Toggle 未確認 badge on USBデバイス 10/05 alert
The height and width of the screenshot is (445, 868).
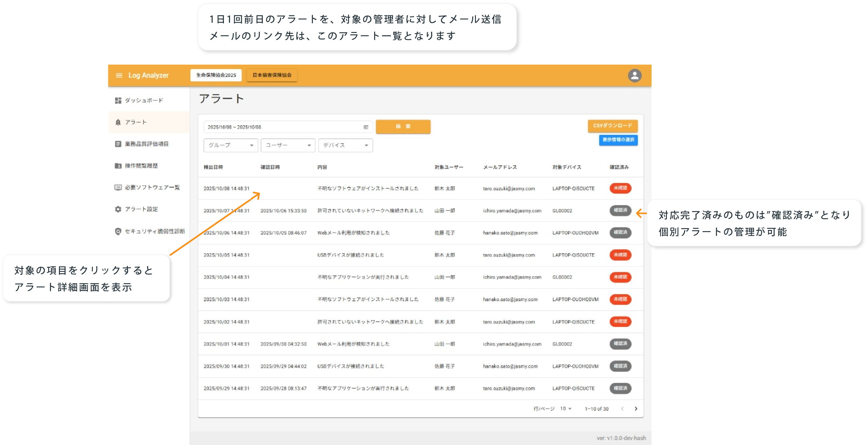click(x=620, y=255)
